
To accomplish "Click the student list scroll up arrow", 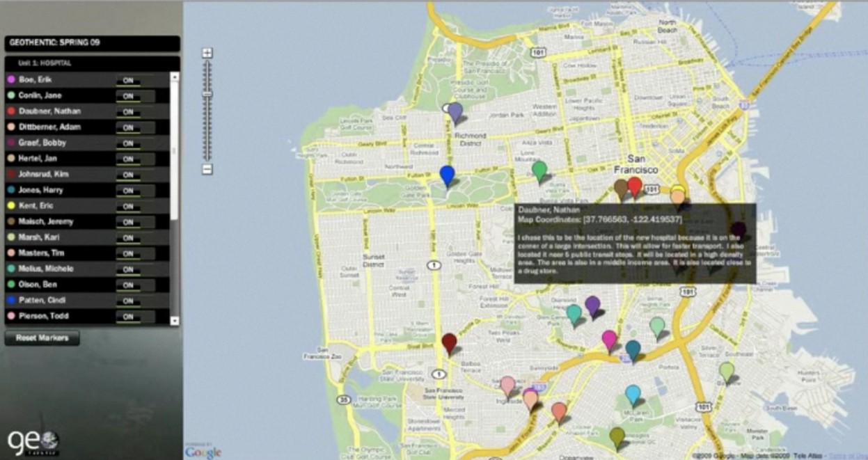I will pos(175,76).
